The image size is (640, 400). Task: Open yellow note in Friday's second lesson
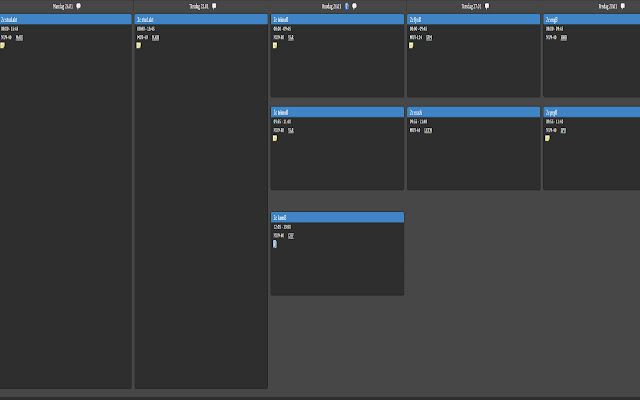click(548, 138)
